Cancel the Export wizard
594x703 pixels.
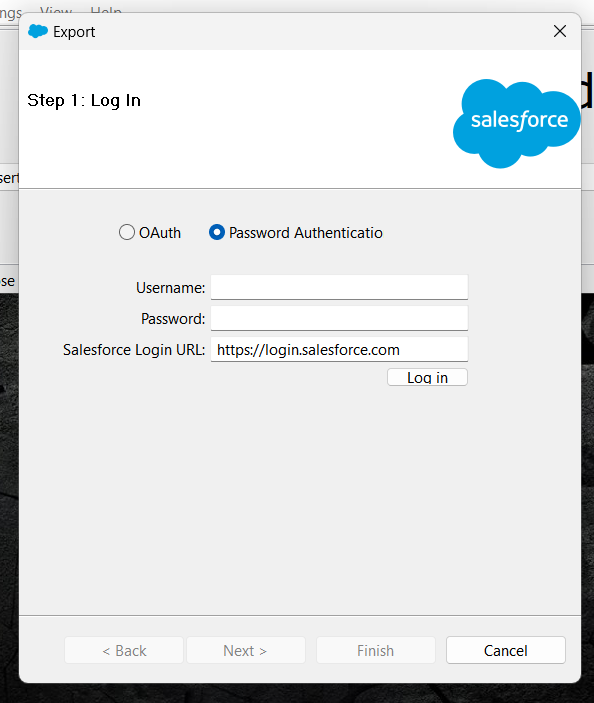[x=506, y=650]
